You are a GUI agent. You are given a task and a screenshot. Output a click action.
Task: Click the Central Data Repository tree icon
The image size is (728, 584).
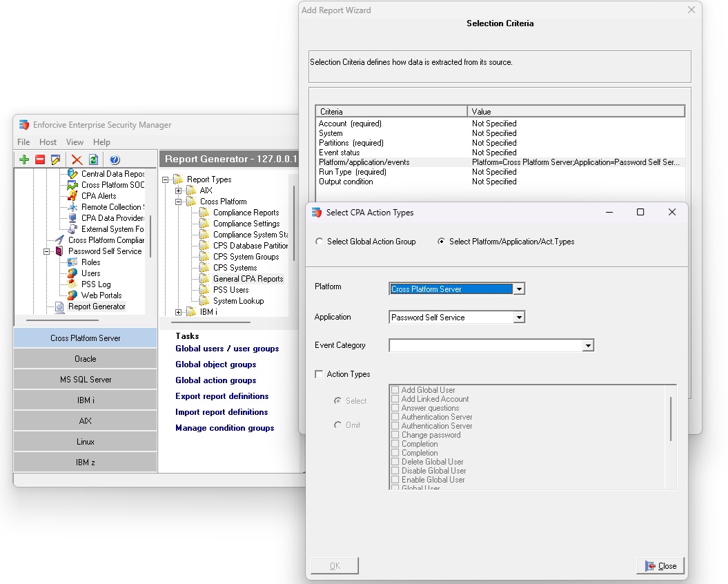pos(72,174)
